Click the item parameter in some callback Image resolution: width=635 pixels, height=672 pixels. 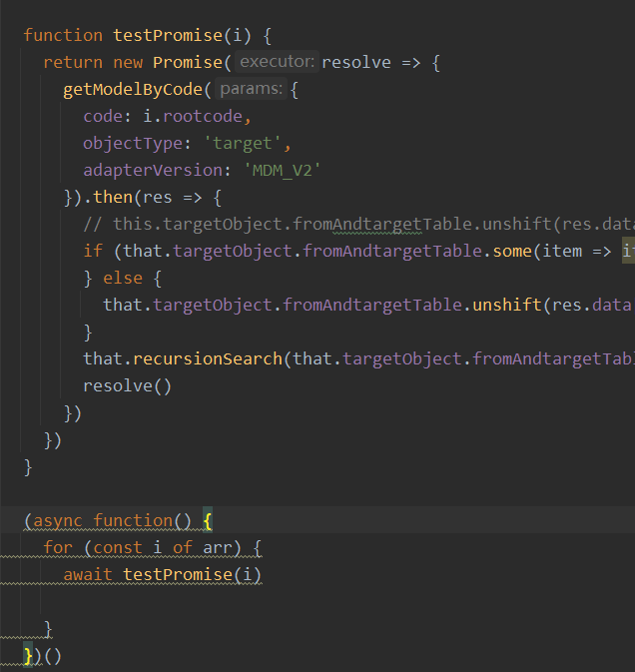[562, 252]
